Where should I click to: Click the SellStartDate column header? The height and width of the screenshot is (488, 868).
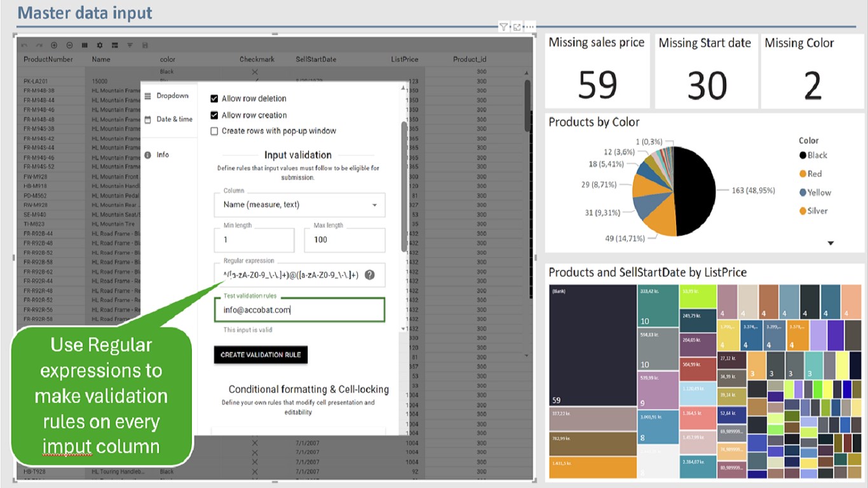click(x=316, y=59)
